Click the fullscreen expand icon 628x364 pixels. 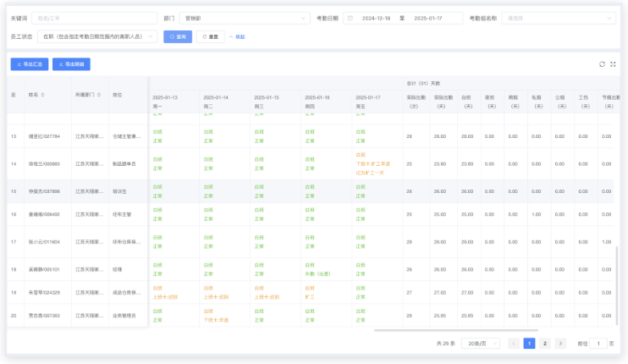click(x=614, y=63)
